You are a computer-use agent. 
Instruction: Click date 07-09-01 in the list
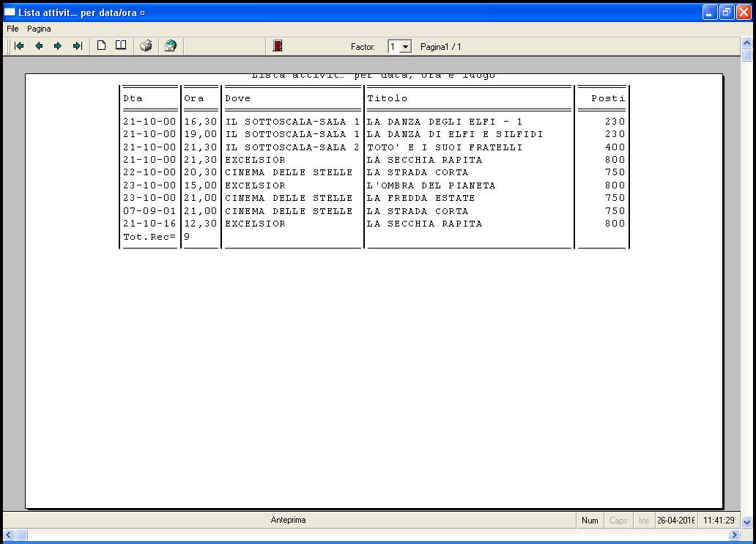(149, 211)
